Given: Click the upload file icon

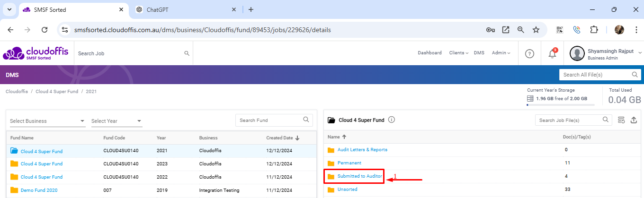Looking at the screenshot, I should pos(634,120).
